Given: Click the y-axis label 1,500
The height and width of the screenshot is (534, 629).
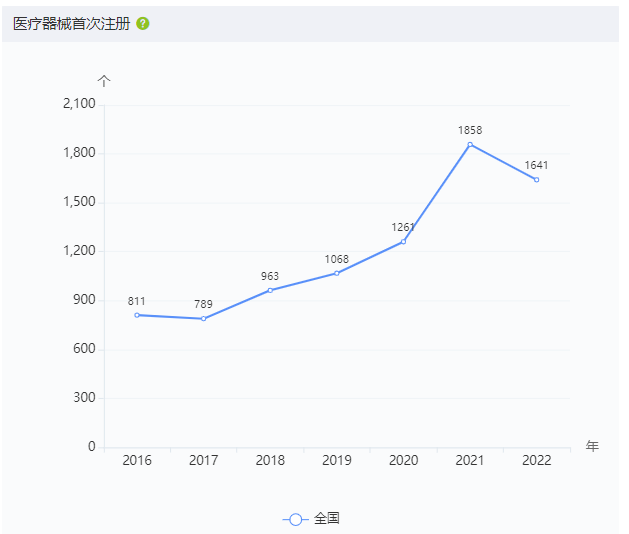Looking at the screenshot, I should (x=79, y=202).
